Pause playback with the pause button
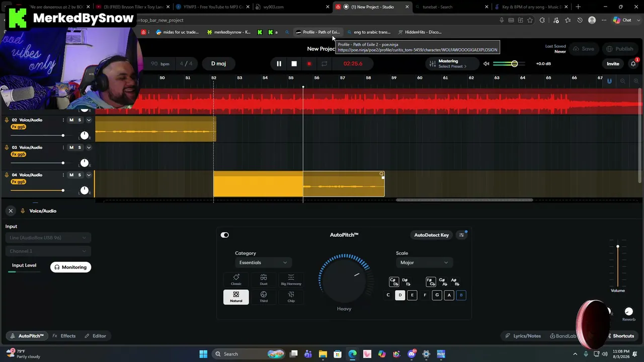644x362 pixels. pyautogui.click(x=279, y=64)
